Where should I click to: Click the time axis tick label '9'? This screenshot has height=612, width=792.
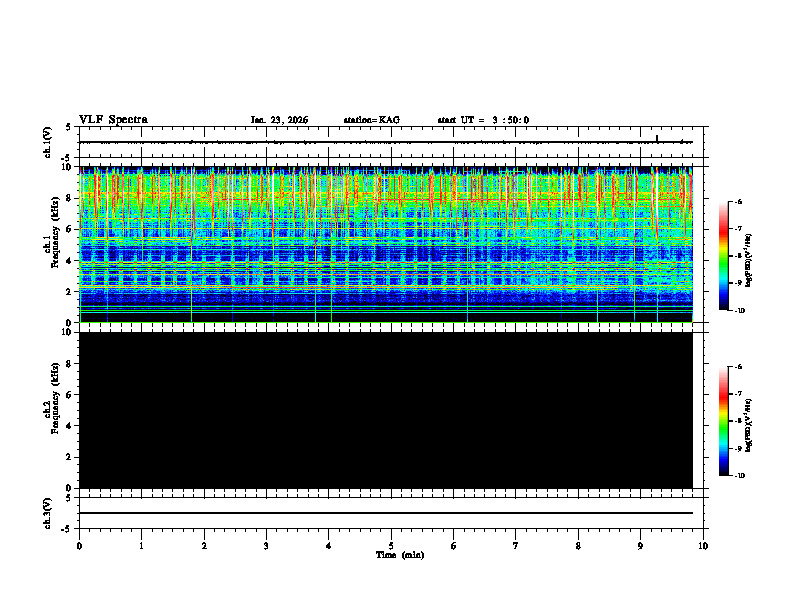coord(640,546)
